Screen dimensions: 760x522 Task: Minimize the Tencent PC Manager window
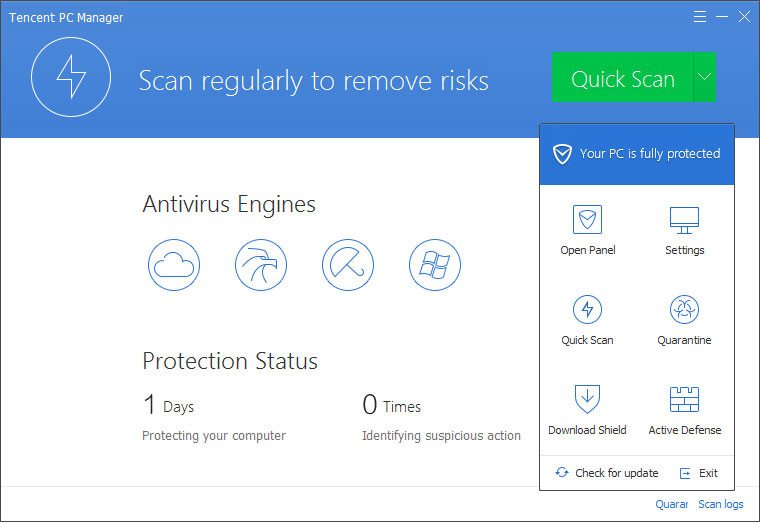click(721, 17)
